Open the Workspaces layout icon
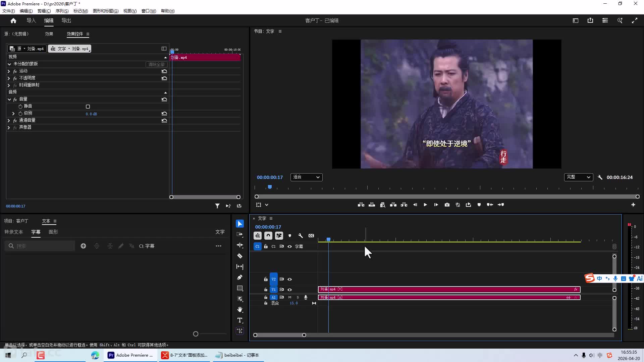The image size is (644, 362). (576, 21)
